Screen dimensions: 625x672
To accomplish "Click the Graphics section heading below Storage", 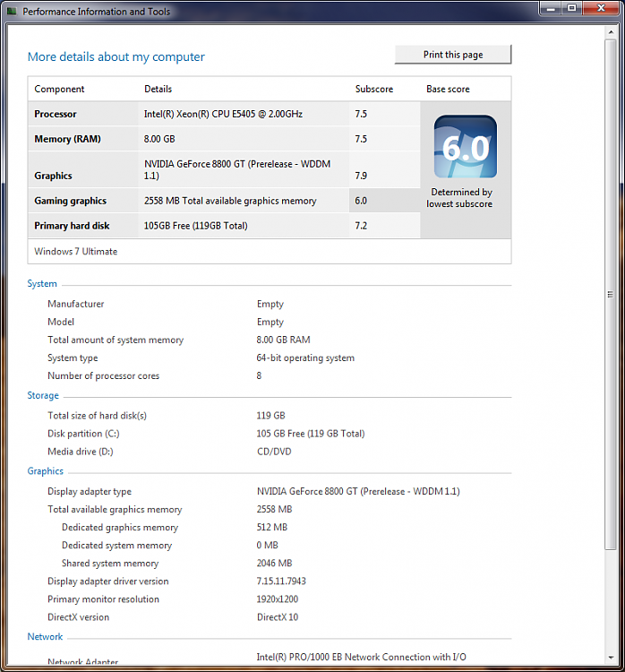I will [46, 471].
